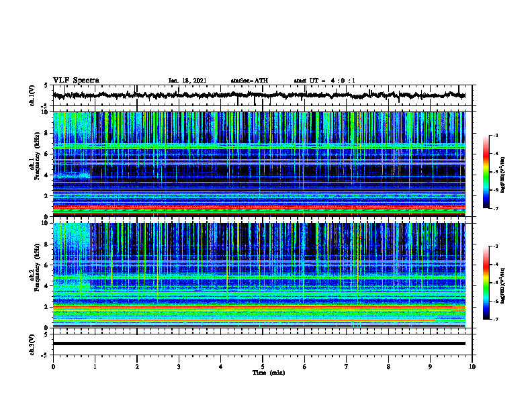The height and width of the screenshot is (411, 532).
Task: Click the "ch.3(V)" axis label
Action: pos(32,345)
